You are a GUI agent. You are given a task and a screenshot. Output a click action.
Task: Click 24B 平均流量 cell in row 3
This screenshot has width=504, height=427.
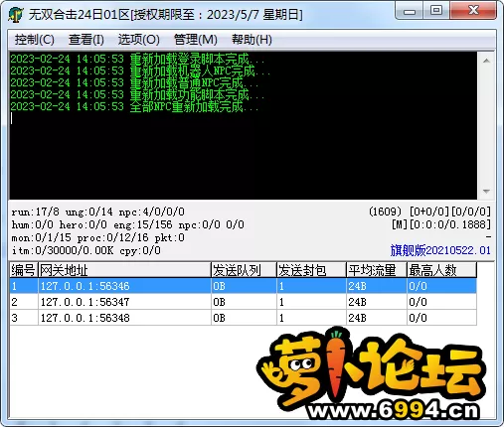click(377, 318)
